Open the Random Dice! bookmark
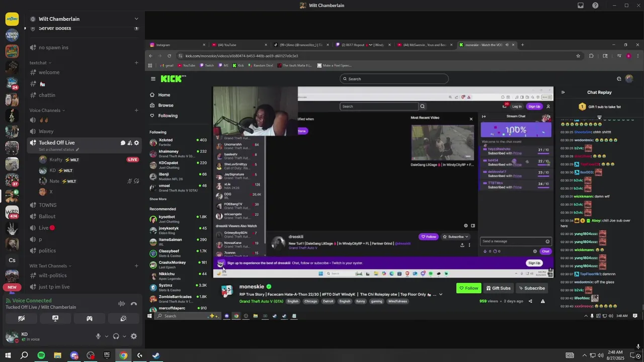The width and height of the screenshot is (644, 362). 260,65
